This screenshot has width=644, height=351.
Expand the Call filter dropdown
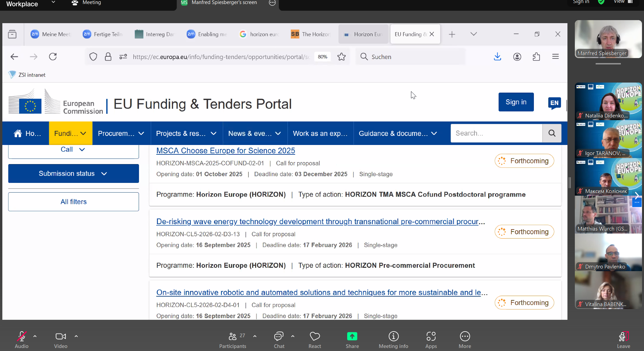tap(74, 150)
